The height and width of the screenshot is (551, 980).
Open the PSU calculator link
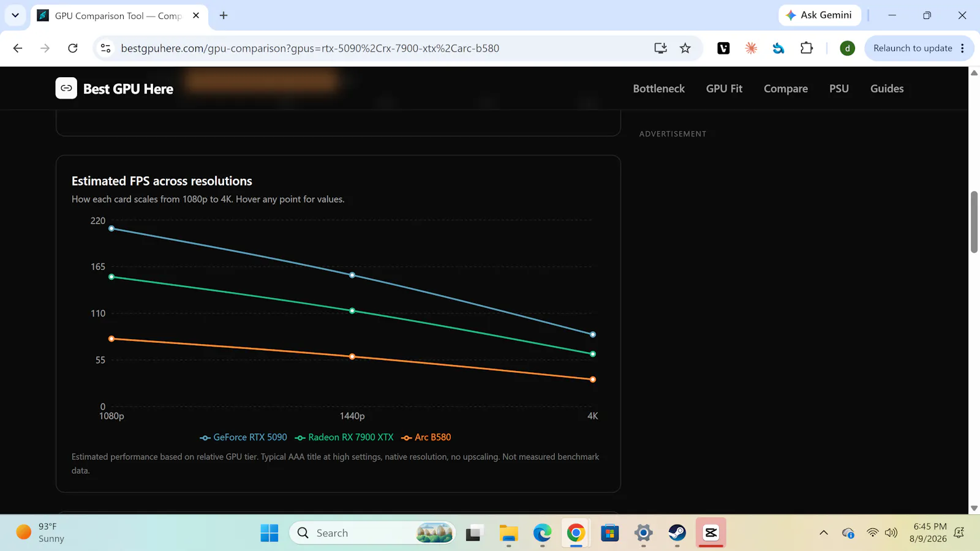[x=839, y=89]
